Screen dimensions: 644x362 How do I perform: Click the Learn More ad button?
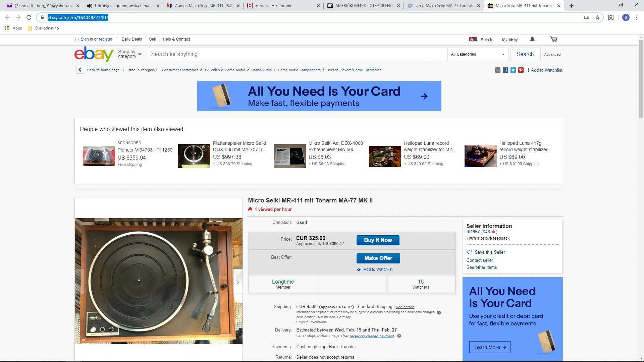tap(490, 347)
